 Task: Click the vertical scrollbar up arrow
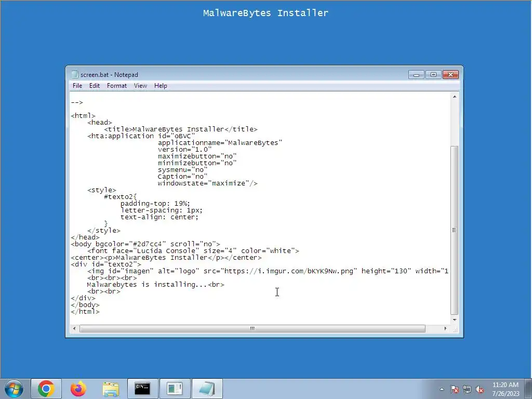[x=455, y=97]
